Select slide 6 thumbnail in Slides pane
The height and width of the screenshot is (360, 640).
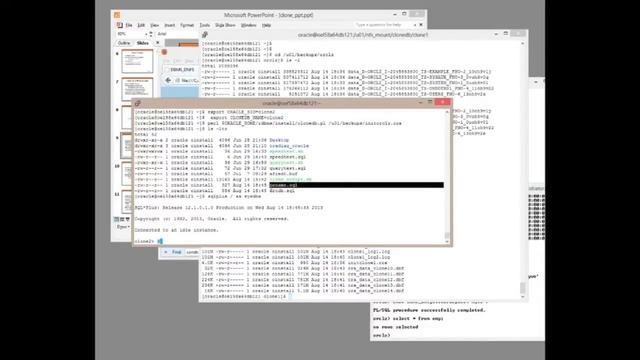pos(137,61)
